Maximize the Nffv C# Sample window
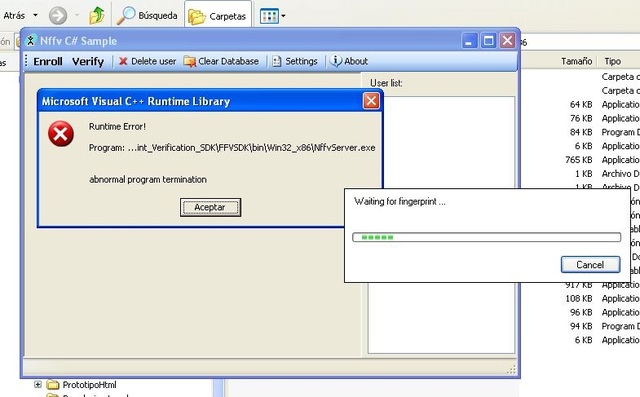Screen dimensions: 640x397 [x=488, y=41]
